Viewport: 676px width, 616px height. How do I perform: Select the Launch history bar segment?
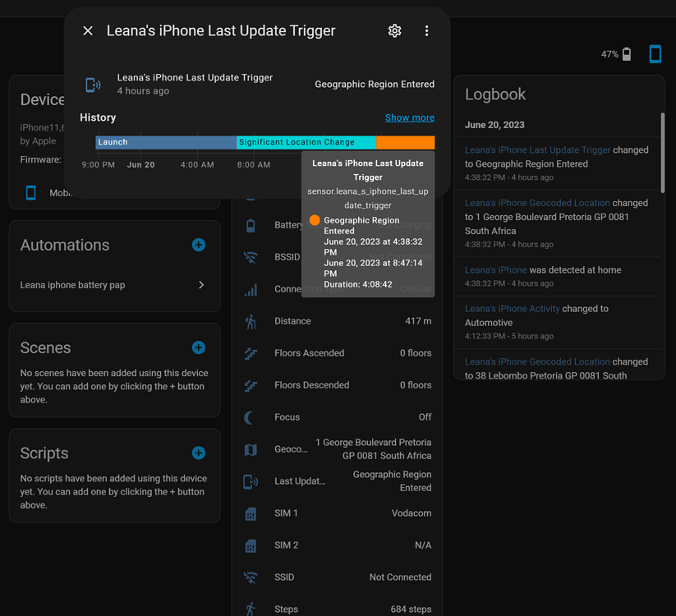pyautogui.click(x=166, y=142)
